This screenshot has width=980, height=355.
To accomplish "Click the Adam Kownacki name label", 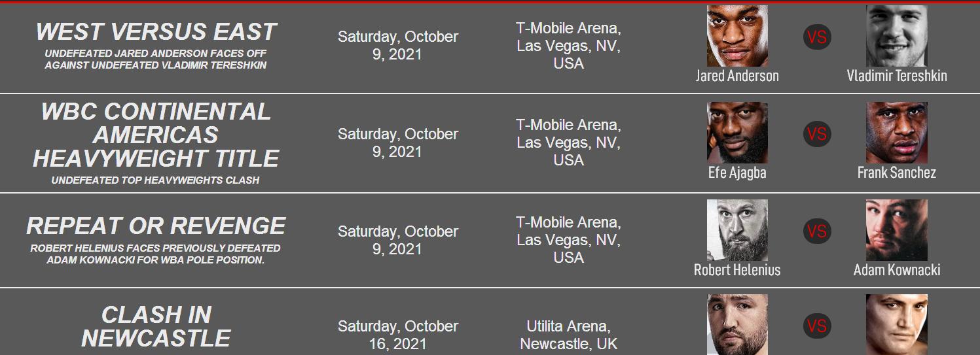I will (x=897, y=270).
